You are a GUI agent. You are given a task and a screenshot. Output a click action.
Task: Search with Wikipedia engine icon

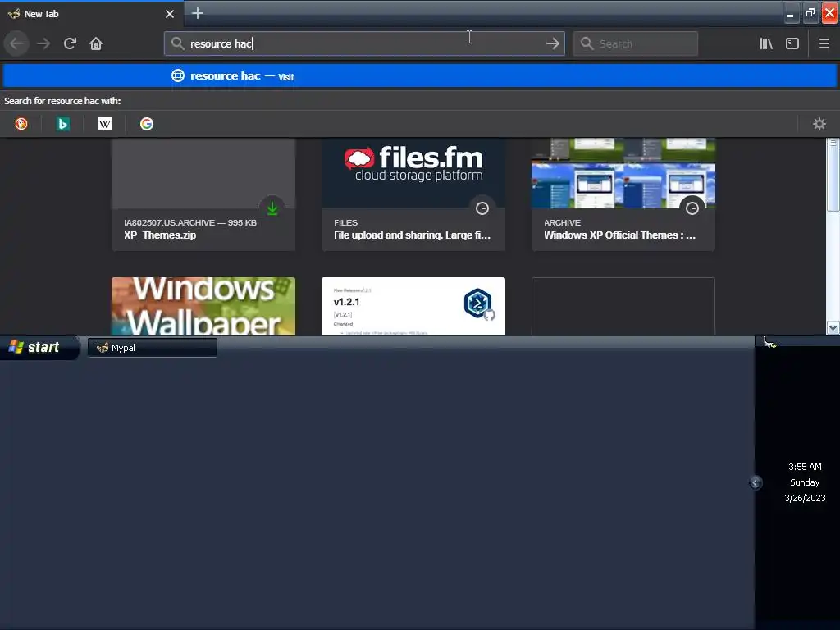(x=105, y=125)
